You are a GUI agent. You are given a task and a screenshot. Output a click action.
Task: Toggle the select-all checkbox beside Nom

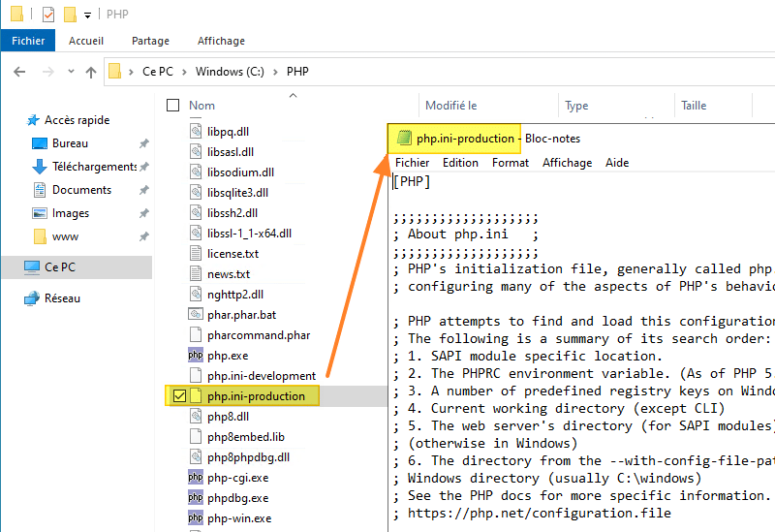[x=173, y=106]
